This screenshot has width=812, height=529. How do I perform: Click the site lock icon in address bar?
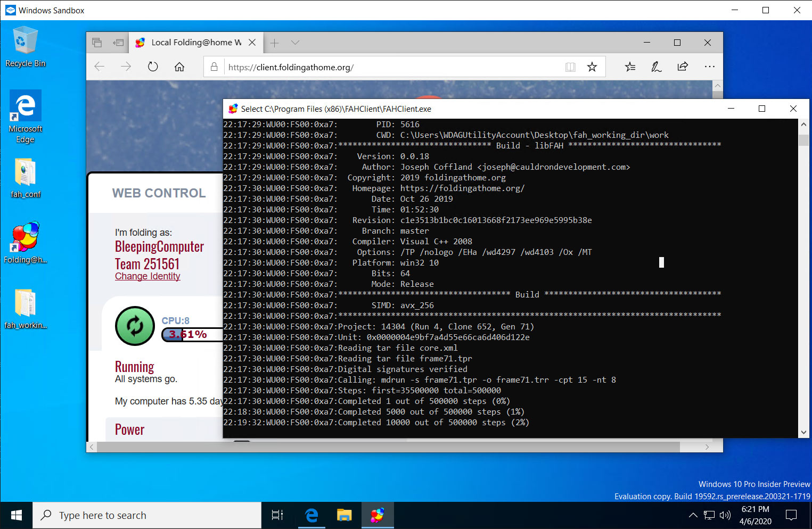[214, 67]
